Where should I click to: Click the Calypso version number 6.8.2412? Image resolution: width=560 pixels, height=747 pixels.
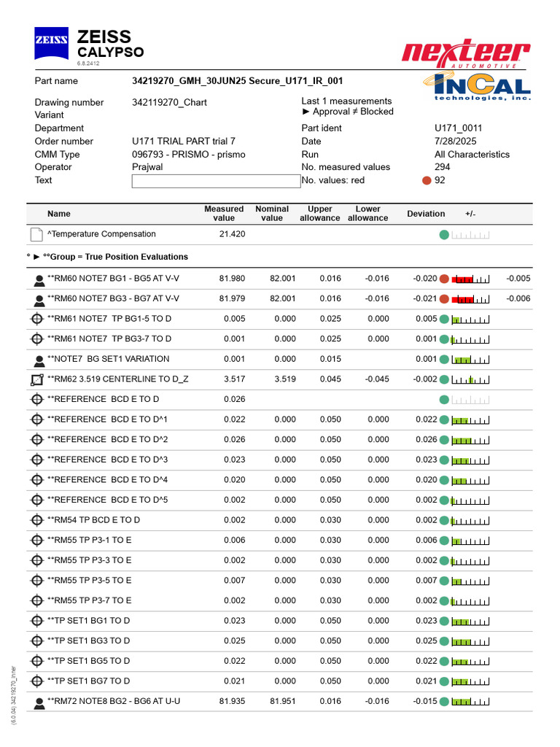pyautogui.click(x=88, y=63)
